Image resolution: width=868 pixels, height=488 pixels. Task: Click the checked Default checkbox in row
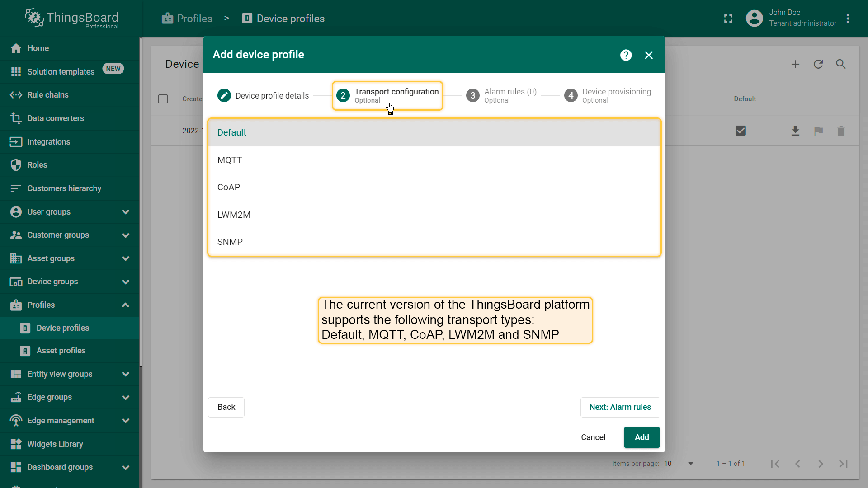pos(741,131)
